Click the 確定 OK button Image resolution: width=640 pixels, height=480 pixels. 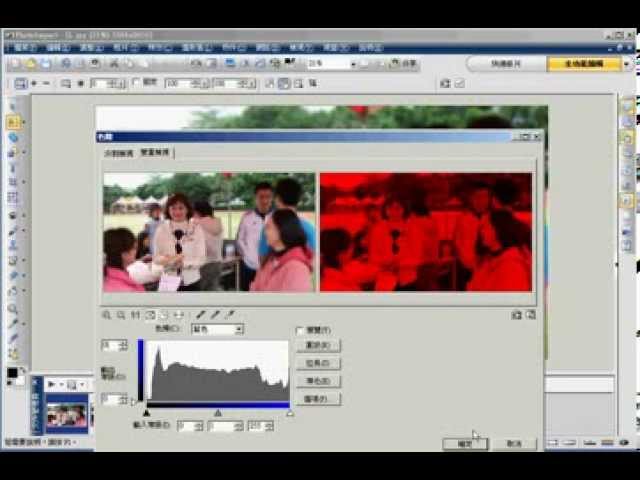click(x=465, y=444)
